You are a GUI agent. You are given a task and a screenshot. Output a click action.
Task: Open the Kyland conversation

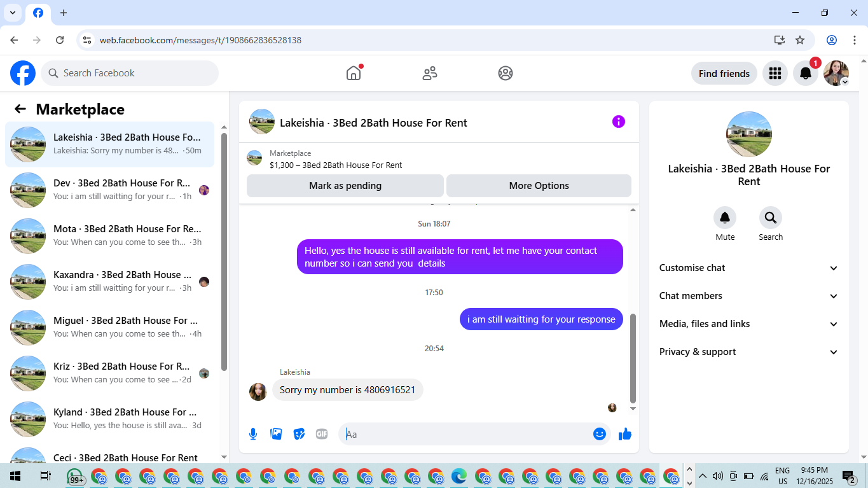click(110, 419)
